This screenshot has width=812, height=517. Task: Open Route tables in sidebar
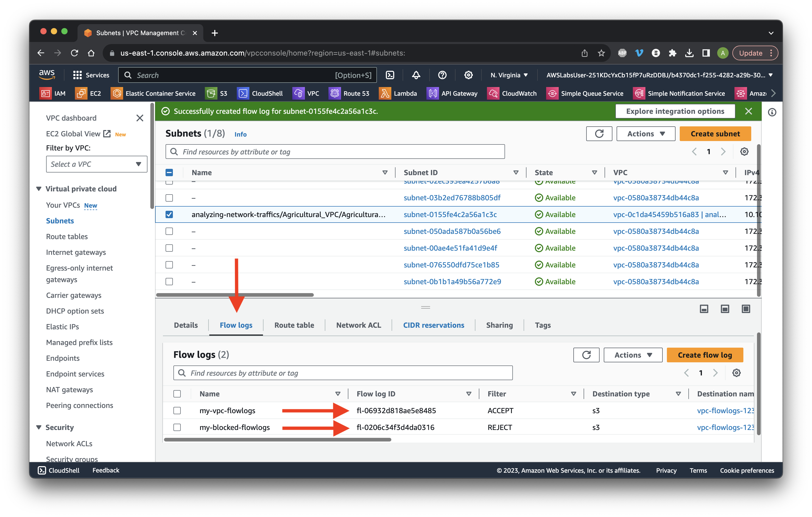click(67, 236)
